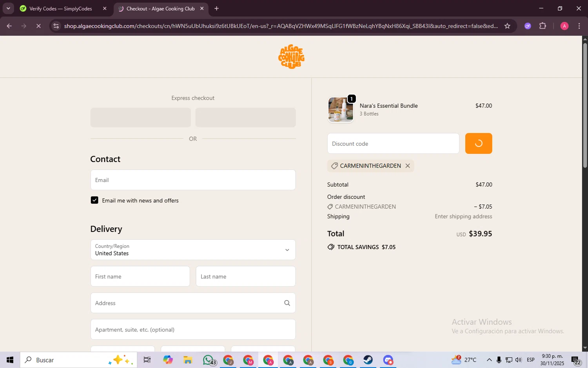Image resolution: width=588 pixels, height=368 pixels.
Task: Open the Windows Start menu
Action: [10, 360]
